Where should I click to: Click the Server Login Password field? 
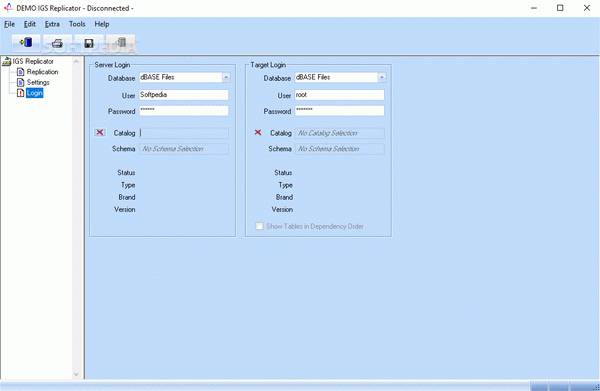[x=184, y=111]
